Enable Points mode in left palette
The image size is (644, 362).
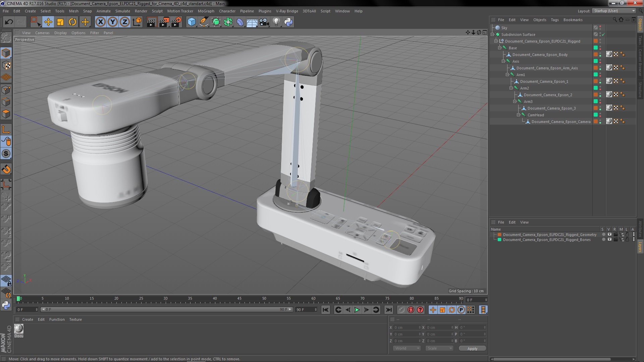6,90
